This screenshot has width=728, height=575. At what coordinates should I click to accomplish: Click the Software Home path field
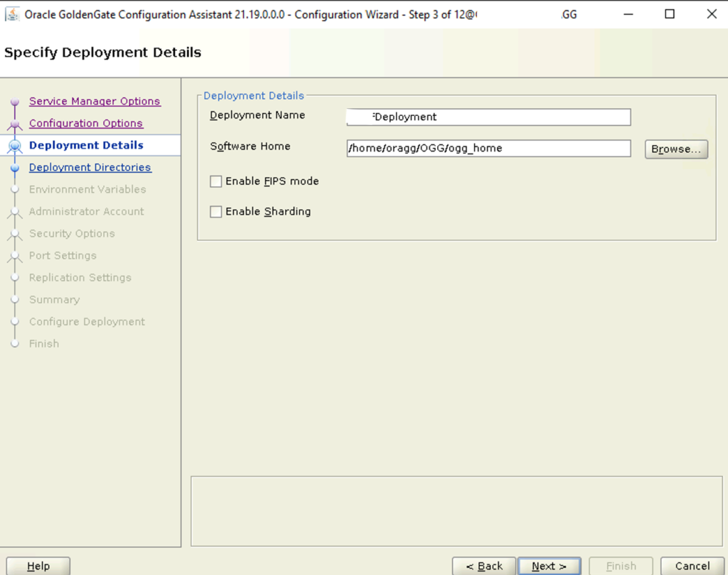pyautogui.click(x=488, y=149)
